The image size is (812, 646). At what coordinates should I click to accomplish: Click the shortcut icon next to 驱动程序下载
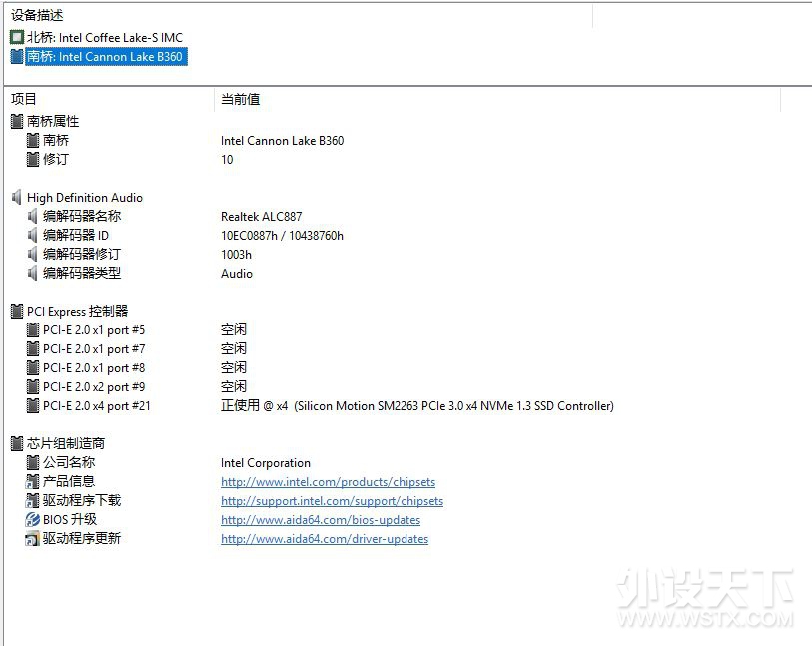pos(32,500)
